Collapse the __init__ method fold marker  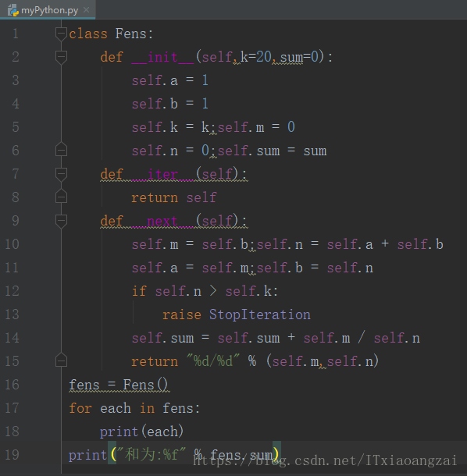pyautogui.click(x=61, y=57)
